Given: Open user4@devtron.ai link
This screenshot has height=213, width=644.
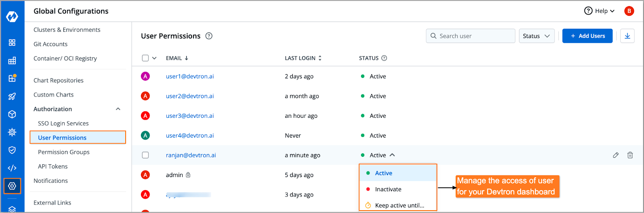Looking at the screenshot, I should [x=190, y=136].
